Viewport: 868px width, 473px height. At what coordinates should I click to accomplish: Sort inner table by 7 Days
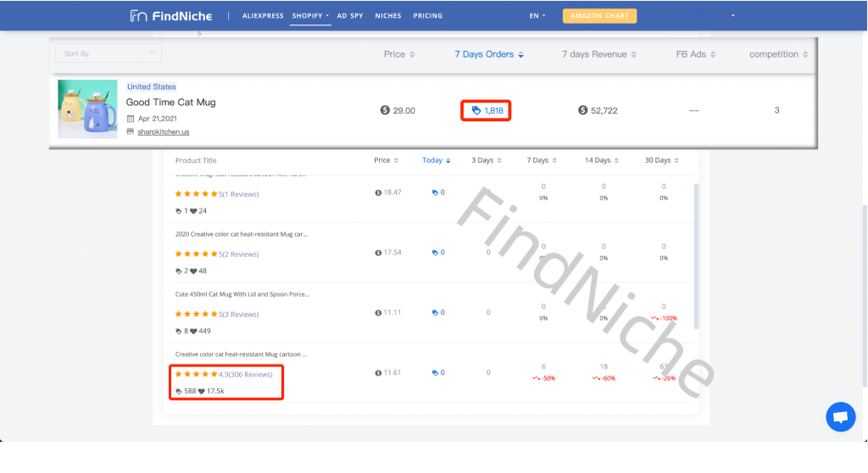click(542, 160)
